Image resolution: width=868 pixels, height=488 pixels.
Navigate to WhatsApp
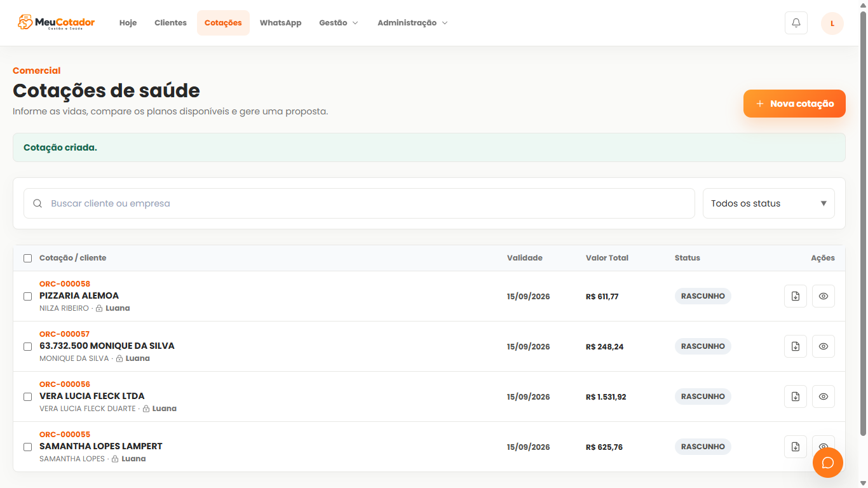(280, 23)
